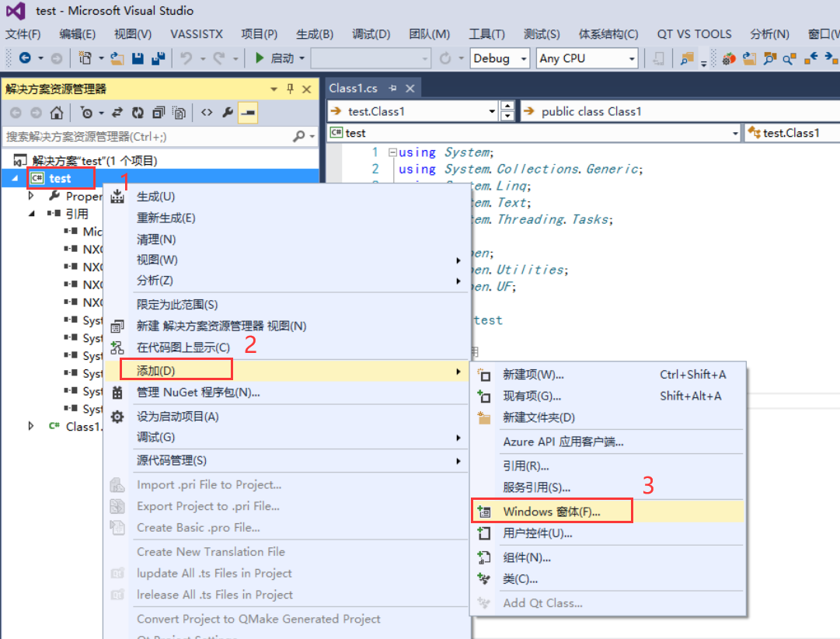Expand the Properties tree node
The width and height of the screenshot is (840, 639).
(31, 196)
